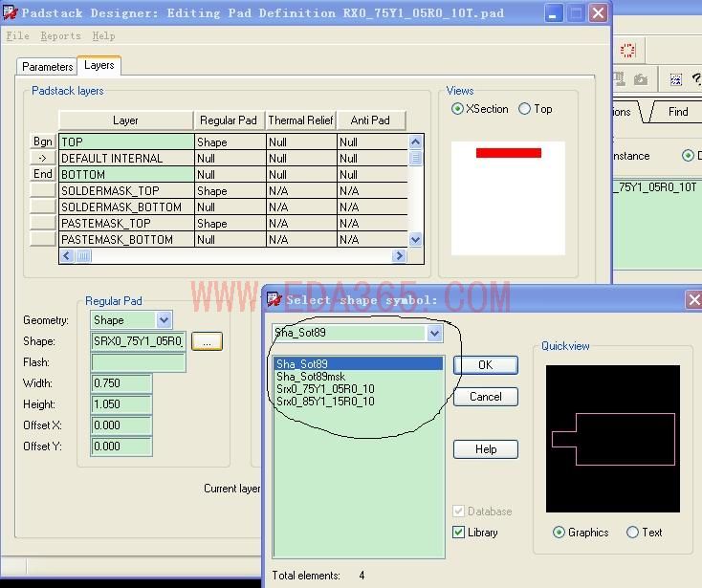The image size is (702, 588).
Task: Cancel the Select shape symbol dialog
Action: 486,397
